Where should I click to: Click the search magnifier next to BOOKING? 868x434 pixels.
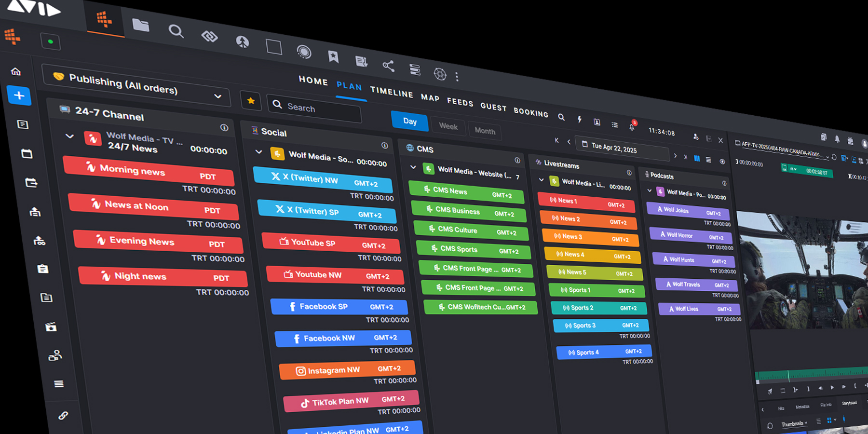pos(561,117)
